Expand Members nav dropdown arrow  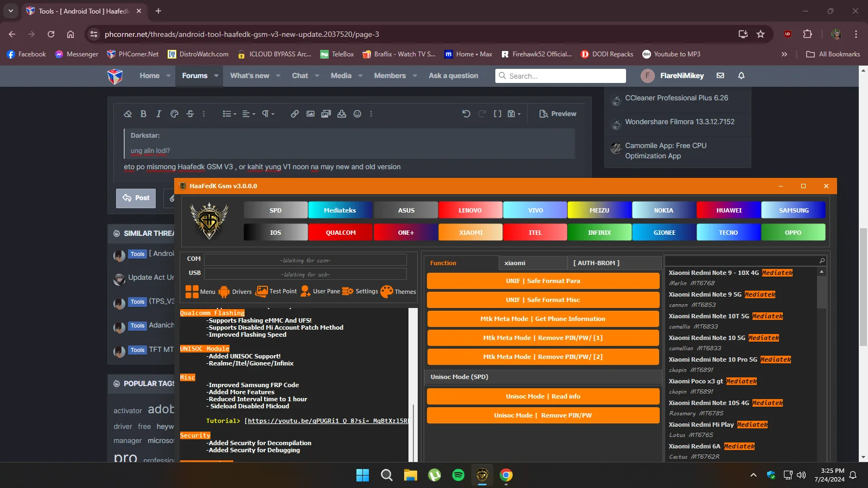pos(415,76)
